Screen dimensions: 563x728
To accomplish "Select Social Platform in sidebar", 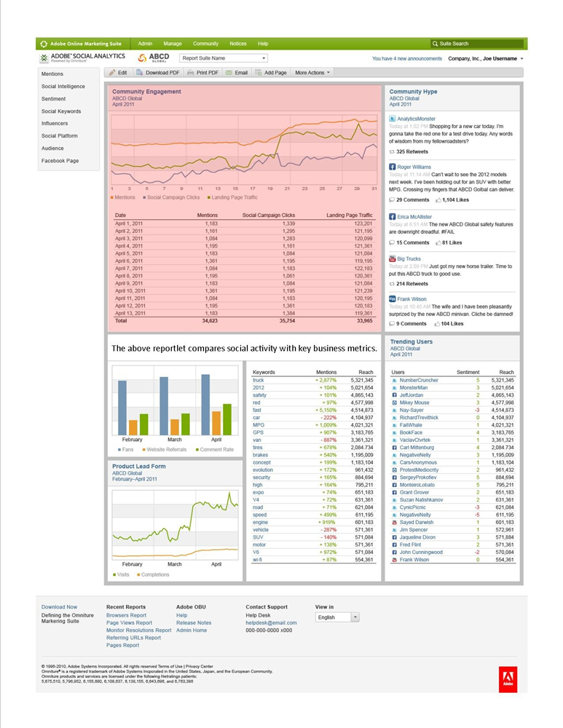I will [x=60, y=136].
